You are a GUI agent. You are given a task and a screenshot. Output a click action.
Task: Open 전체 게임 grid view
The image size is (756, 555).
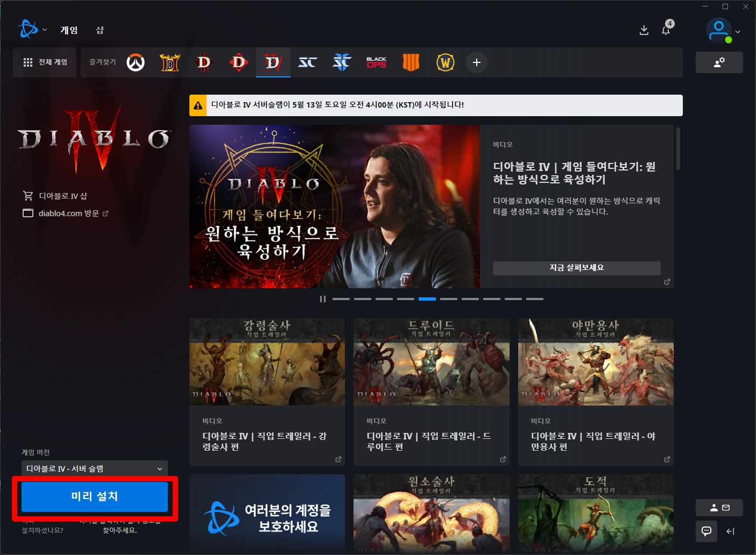click(x=45, y=62)
